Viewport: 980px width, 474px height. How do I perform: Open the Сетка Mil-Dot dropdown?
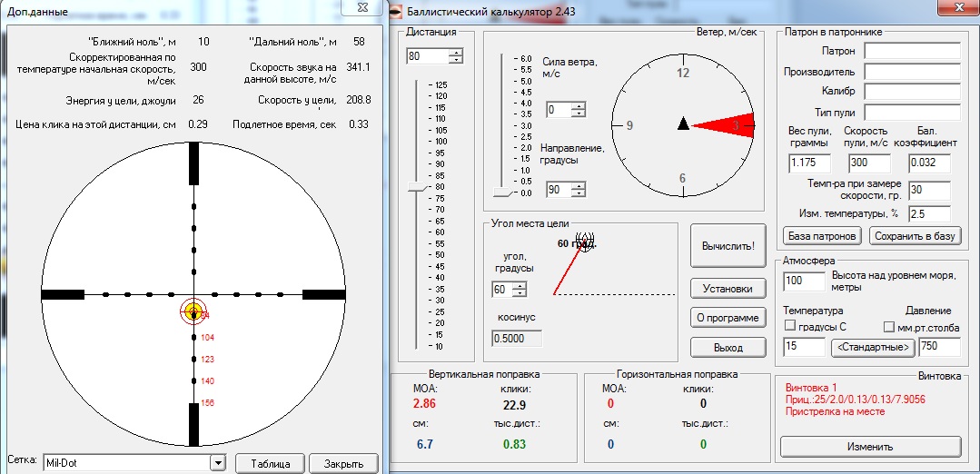coord(216,463)
